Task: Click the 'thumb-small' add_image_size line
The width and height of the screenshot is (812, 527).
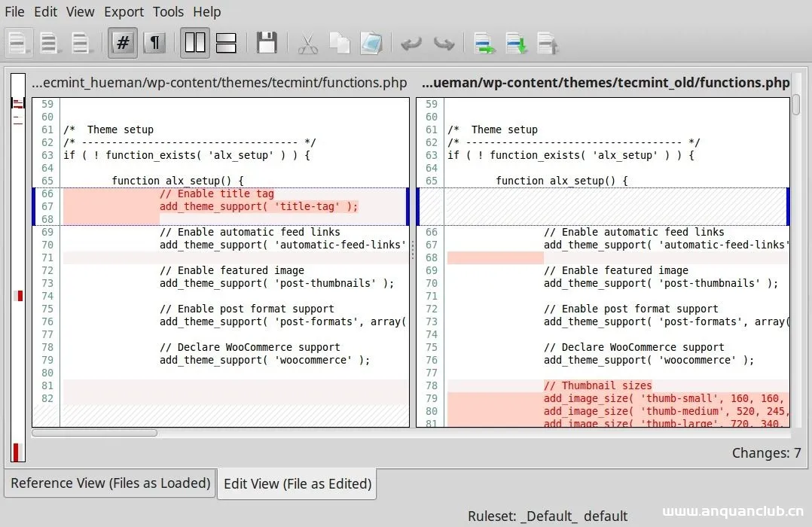Action: point(665,398)
